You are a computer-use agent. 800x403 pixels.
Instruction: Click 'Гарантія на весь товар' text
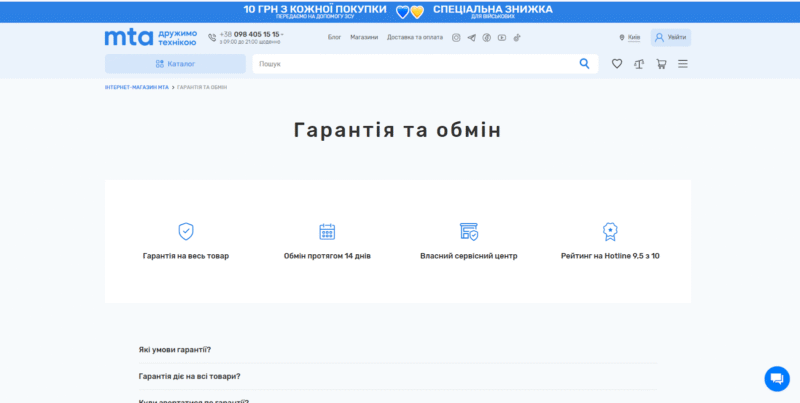click(186, 256)
